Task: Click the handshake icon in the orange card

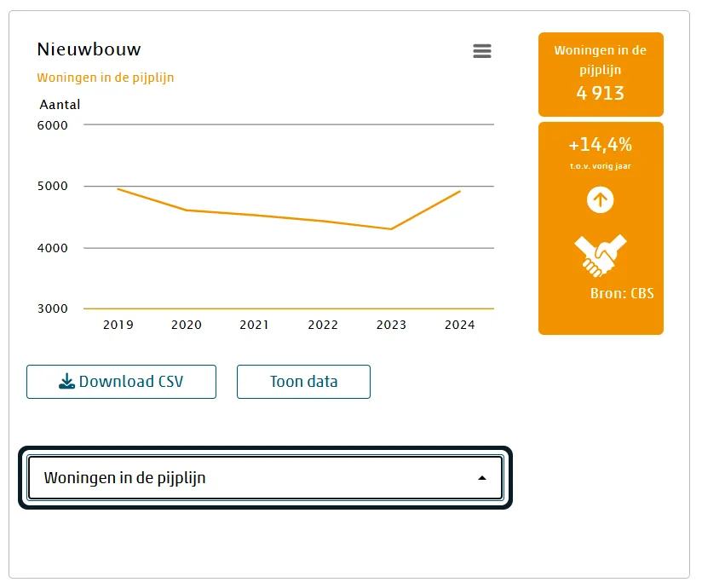Action: [600, 255]
